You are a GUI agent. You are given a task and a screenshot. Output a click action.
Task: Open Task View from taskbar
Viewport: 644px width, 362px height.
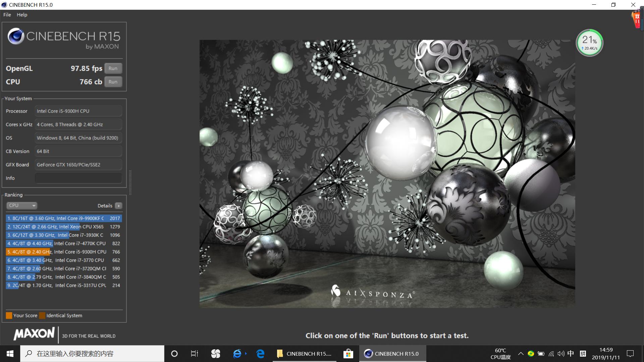coord(195,354)
